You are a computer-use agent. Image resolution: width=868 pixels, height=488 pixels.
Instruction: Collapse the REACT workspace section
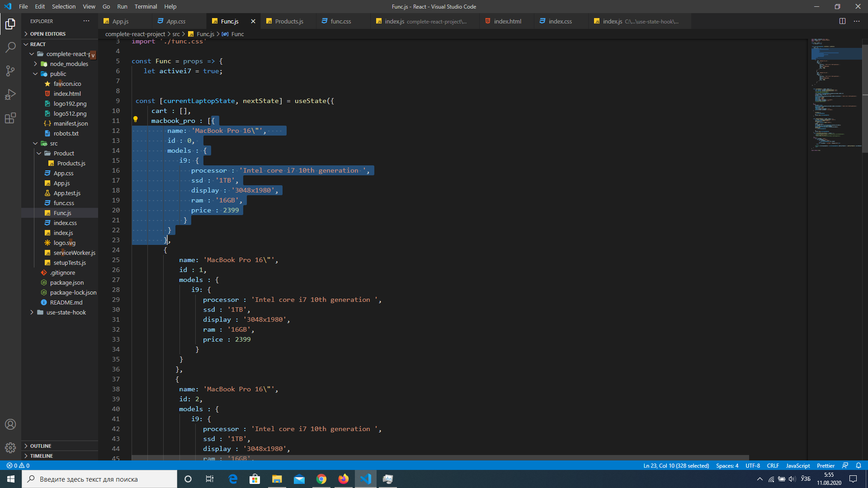60,44
